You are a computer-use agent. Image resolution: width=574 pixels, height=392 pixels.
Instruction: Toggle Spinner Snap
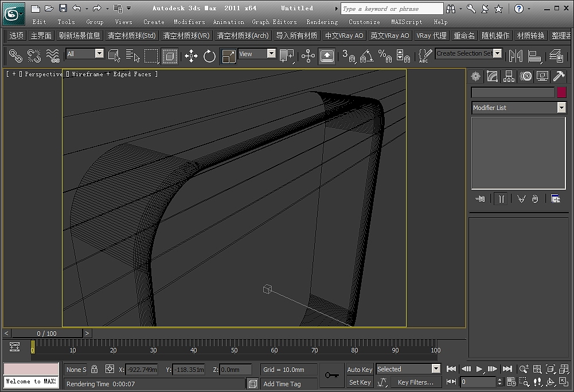tap(403, 56)
